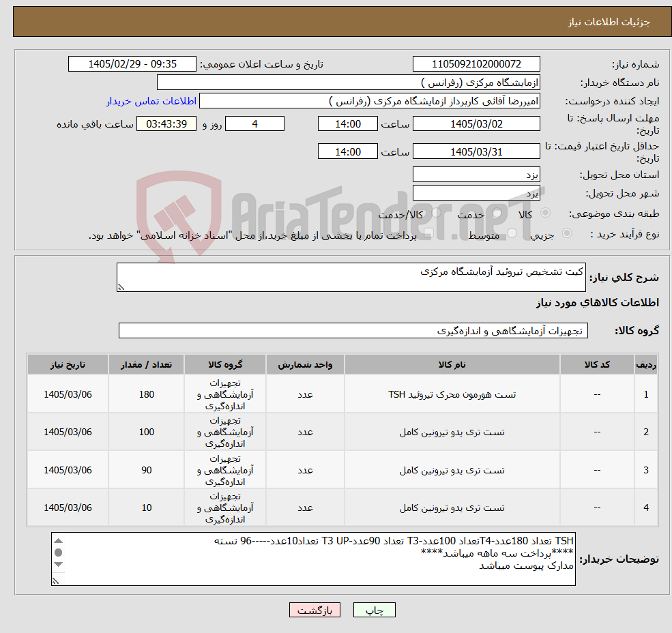
Task: Select the خدمت radio button
Action: (497, 213)
